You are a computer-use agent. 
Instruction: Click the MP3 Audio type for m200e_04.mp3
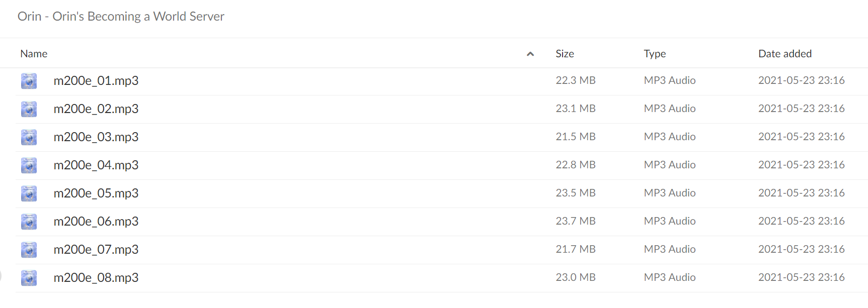point(670,165)
